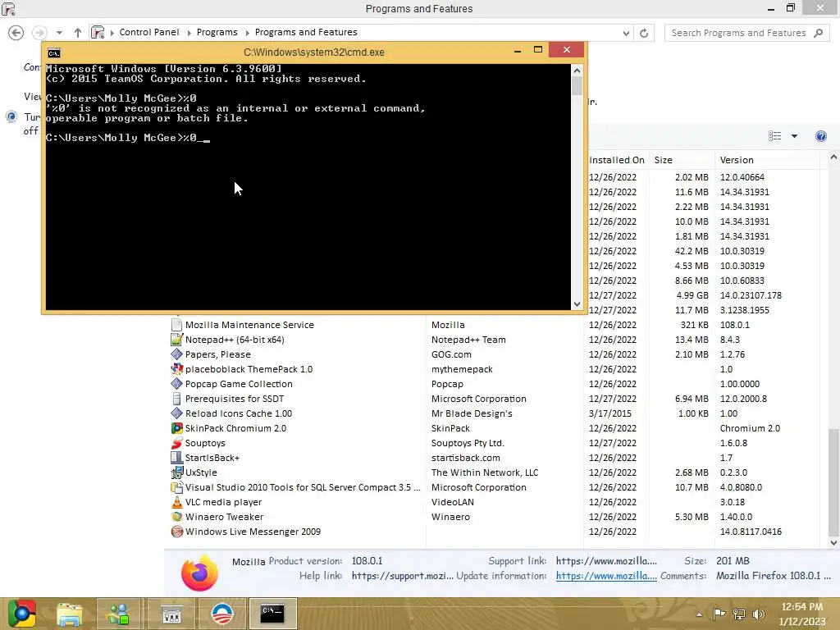This screenshot has width=840, height=630.
Task: Click Control Panel breadcrumb
Action: 149,32
